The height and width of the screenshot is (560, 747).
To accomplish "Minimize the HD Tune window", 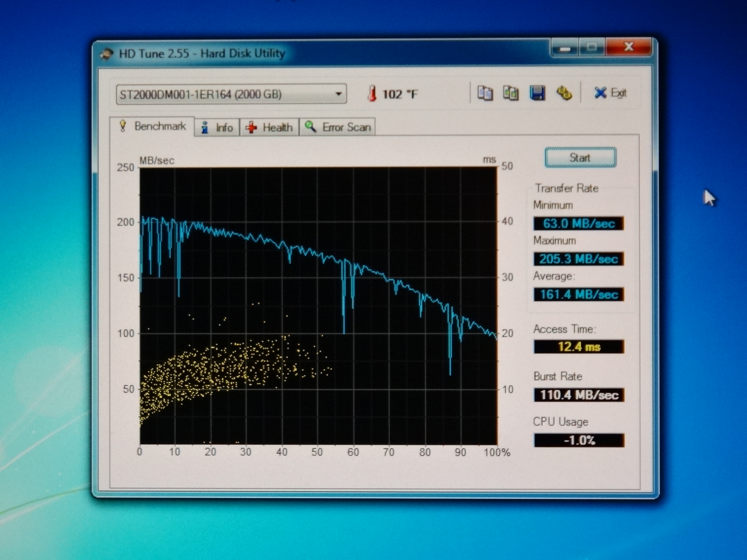I will (x=565, y=47).
